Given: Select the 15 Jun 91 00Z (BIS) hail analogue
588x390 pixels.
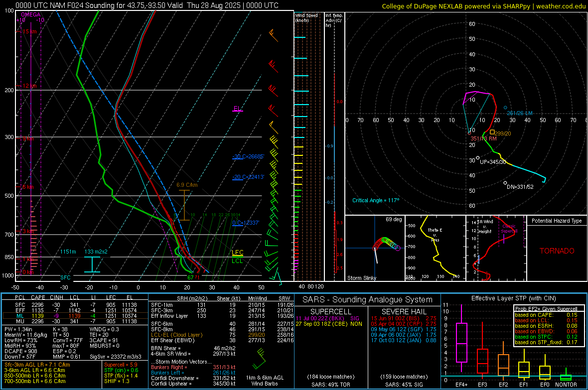Looking at the screenshot, I should click(x=404, y=318).
